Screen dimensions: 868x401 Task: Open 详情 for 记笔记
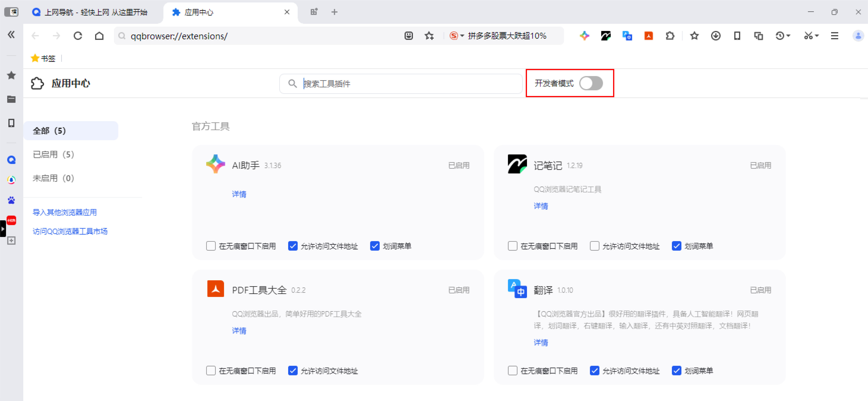[541, 206]
